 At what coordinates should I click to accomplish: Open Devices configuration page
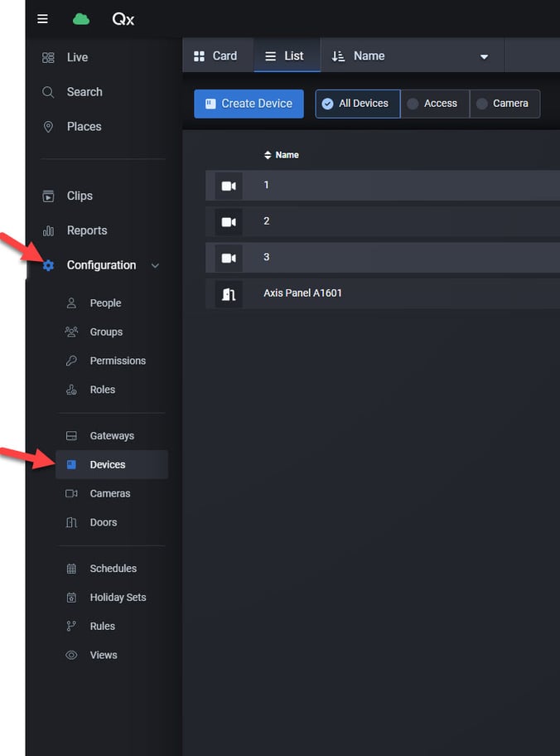coord(112,464)
